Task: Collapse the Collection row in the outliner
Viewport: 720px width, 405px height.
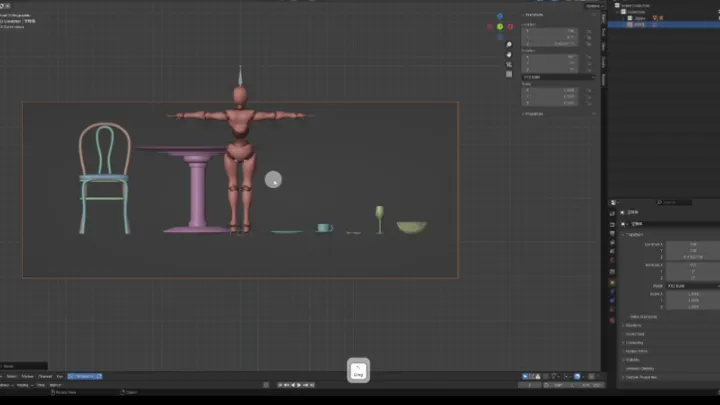Action: [619, 11]
